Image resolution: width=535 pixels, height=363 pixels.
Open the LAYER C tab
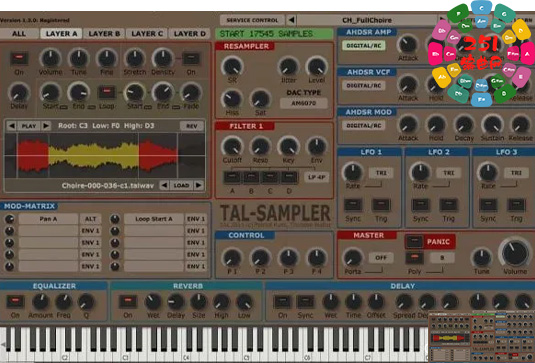pos(147,34)
